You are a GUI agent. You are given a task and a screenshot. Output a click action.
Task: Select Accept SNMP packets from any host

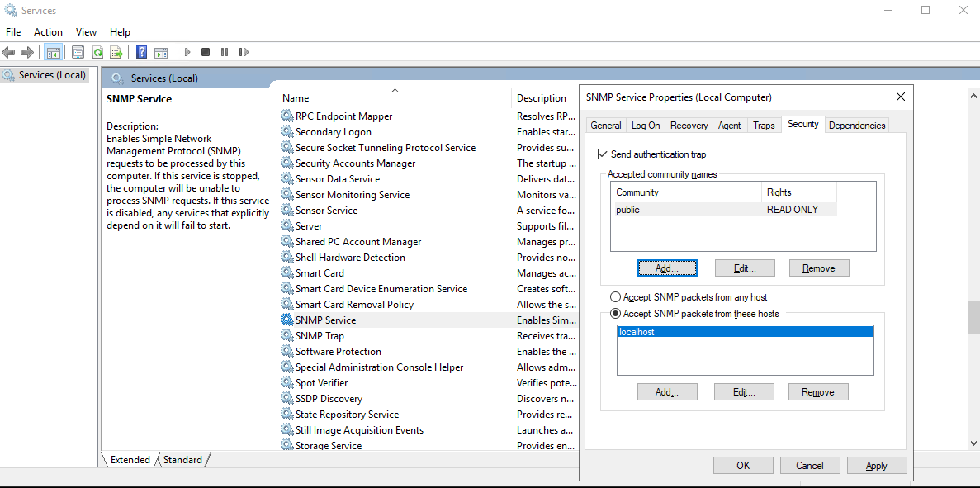pos(616,297)
